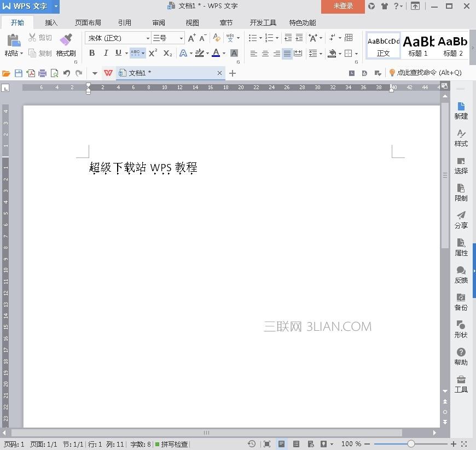Click the zoom slider handle
The height and width of the screenshot is (450, 476).
[x=411, y=444]
